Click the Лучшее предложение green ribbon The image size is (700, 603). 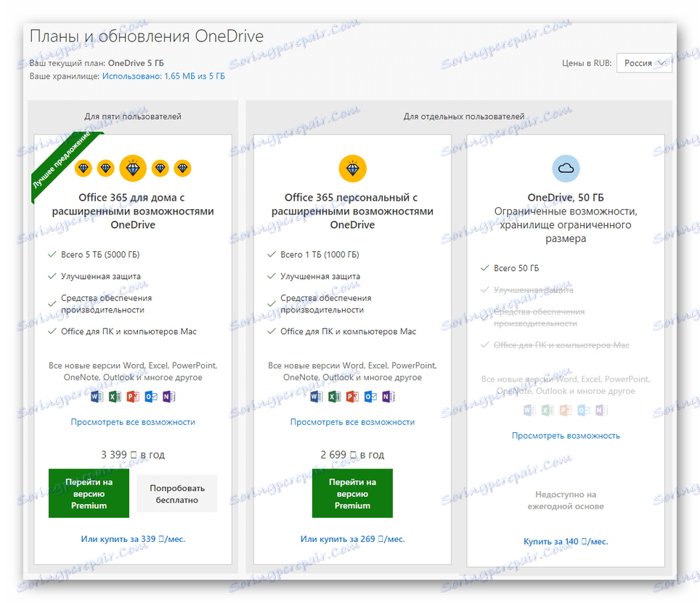click(x=61, y=160)
